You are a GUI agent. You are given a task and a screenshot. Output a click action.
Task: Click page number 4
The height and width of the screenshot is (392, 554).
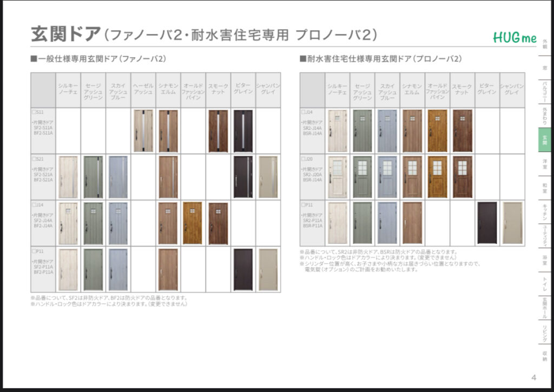click(x=533, y=377)
